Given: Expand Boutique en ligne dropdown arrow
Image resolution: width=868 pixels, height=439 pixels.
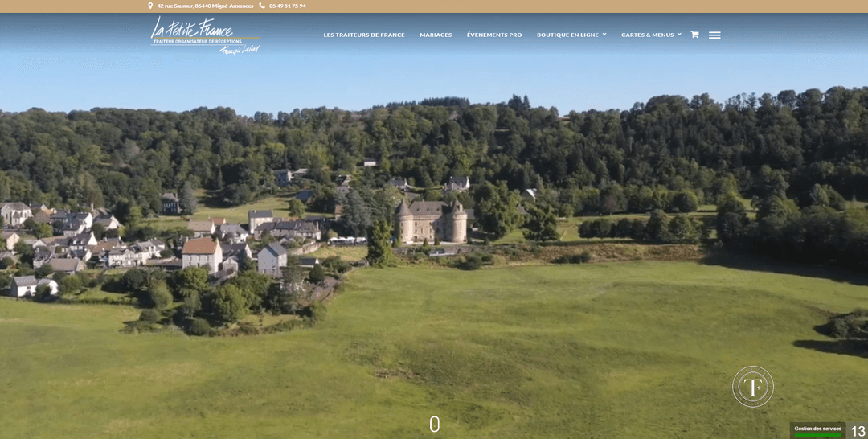Looking at the screenshot, I should coord(604,35).
